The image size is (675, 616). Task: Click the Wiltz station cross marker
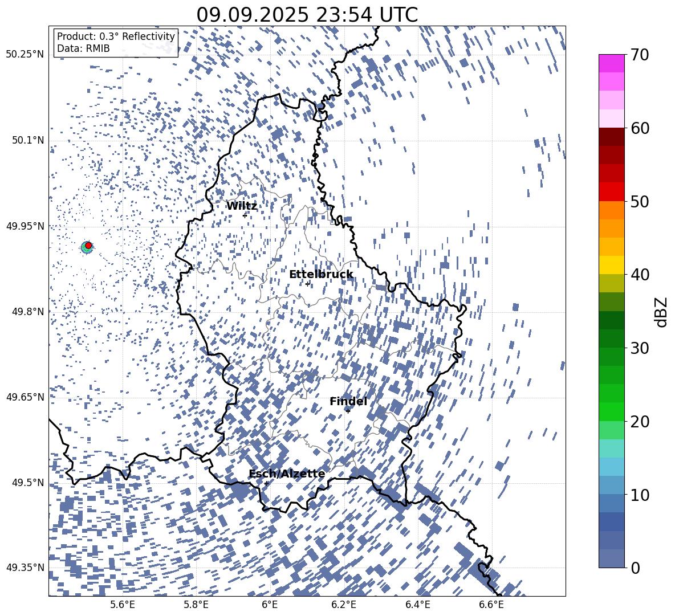coord(245,215)
